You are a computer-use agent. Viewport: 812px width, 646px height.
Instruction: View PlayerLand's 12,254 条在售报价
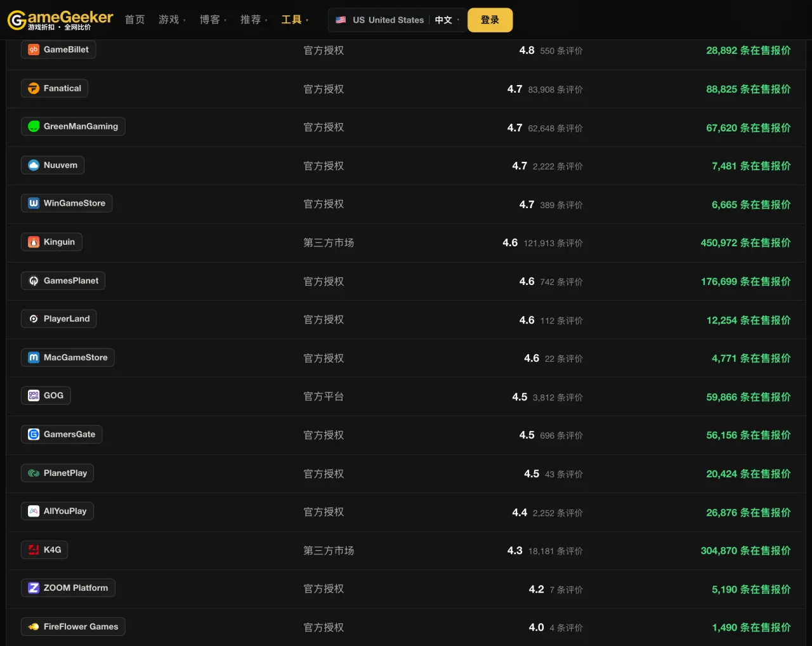pos(749,320)
